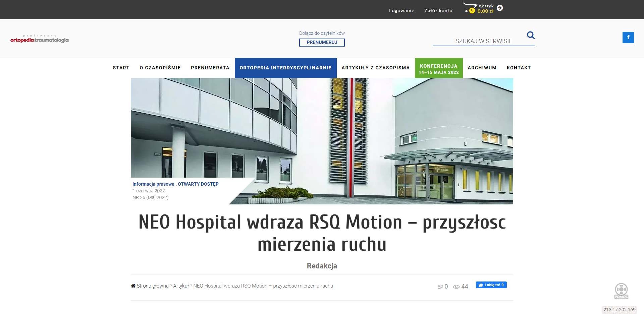644x314 pixels.
Task: Click the Artykuł breadcrumb link
Action: [181, 286]
